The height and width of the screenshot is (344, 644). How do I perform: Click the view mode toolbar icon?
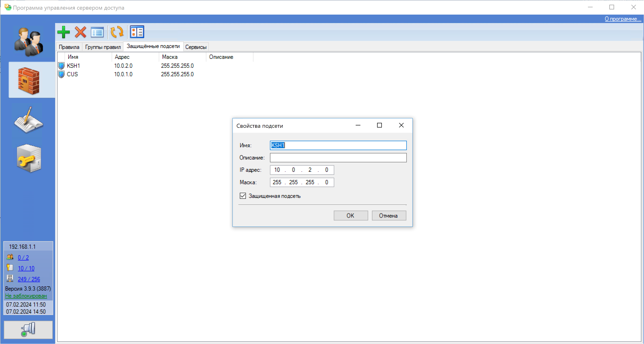(137, 32)
